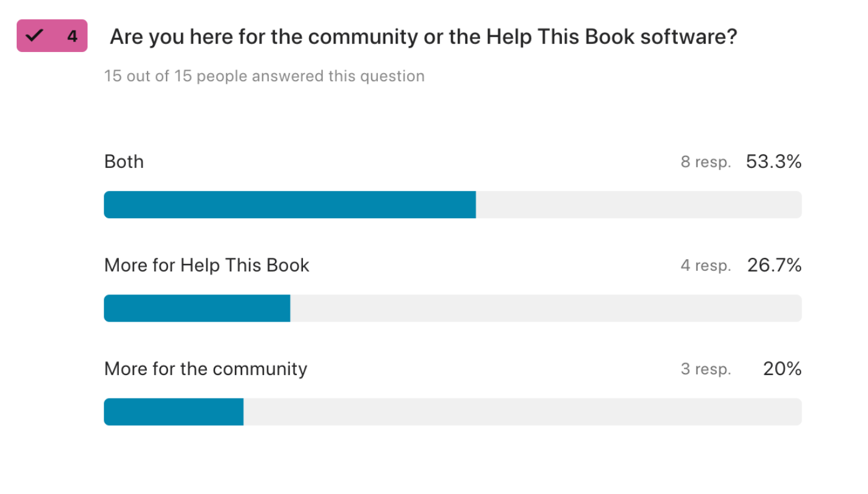This screenshot has width=868, height=494.
Task: Click the gray area of the Help This Book bar
Action: coord(545,308)
